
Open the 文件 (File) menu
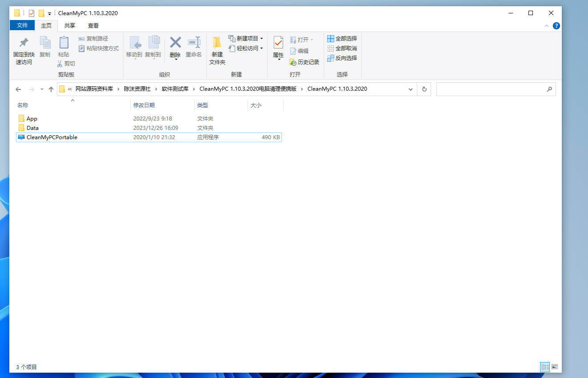(22, 25)
